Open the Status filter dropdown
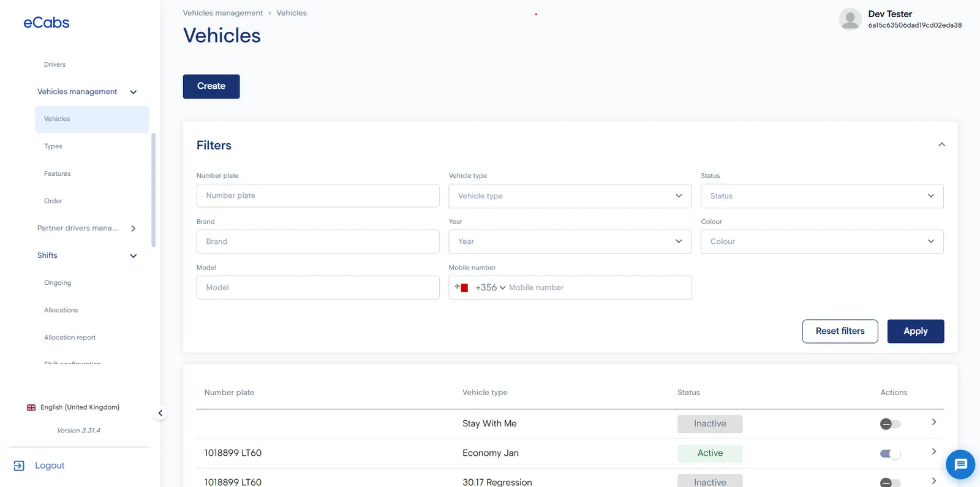The image size is (980, 487). (822, 196)
